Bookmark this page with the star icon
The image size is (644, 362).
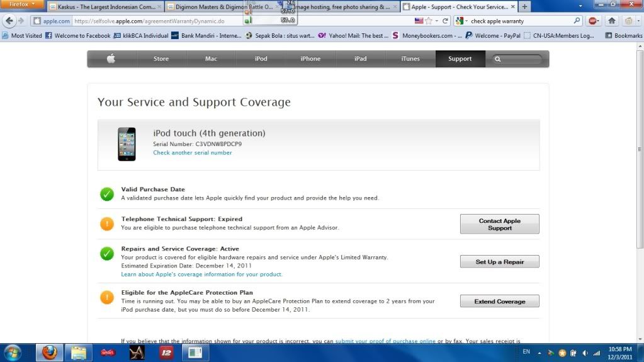[x=429, y=21]
